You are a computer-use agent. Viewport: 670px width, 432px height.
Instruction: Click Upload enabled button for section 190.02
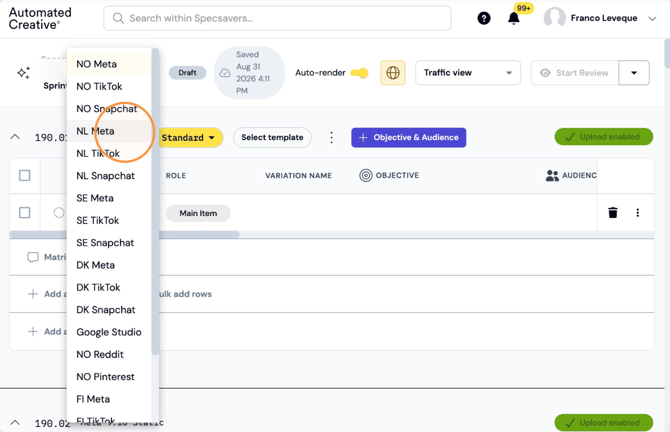click(x=603, y=423)
